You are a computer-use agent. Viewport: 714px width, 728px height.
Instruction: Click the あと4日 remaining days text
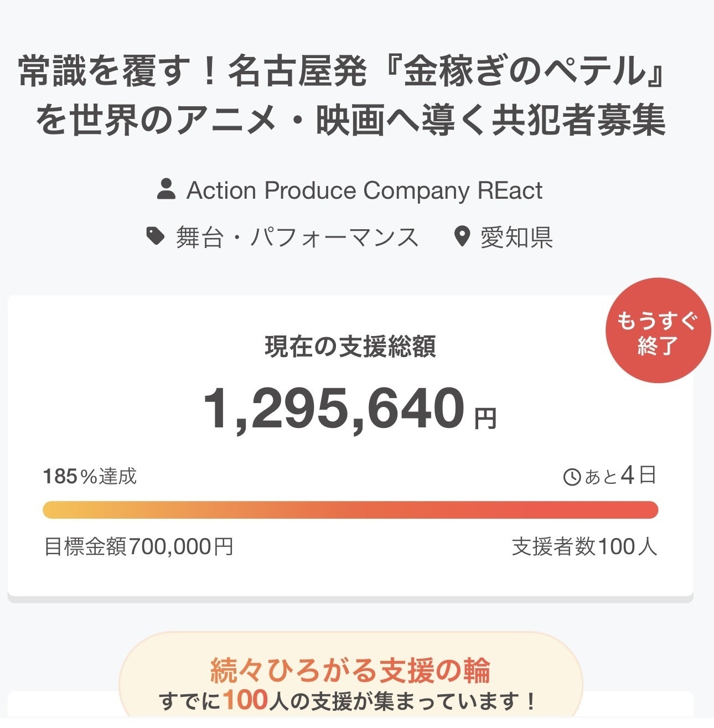(x=620, y=476)
